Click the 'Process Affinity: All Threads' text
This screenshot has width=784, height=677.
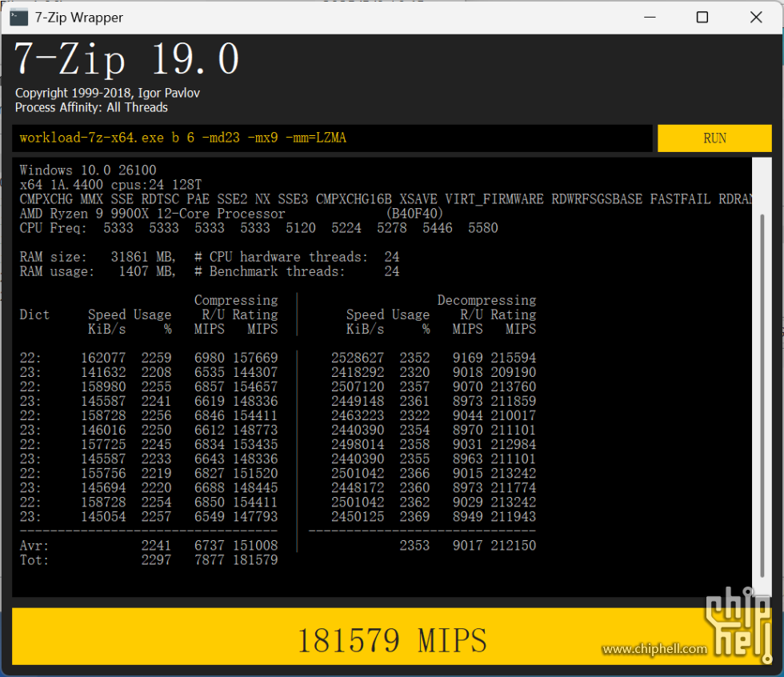tap(91, 107)
